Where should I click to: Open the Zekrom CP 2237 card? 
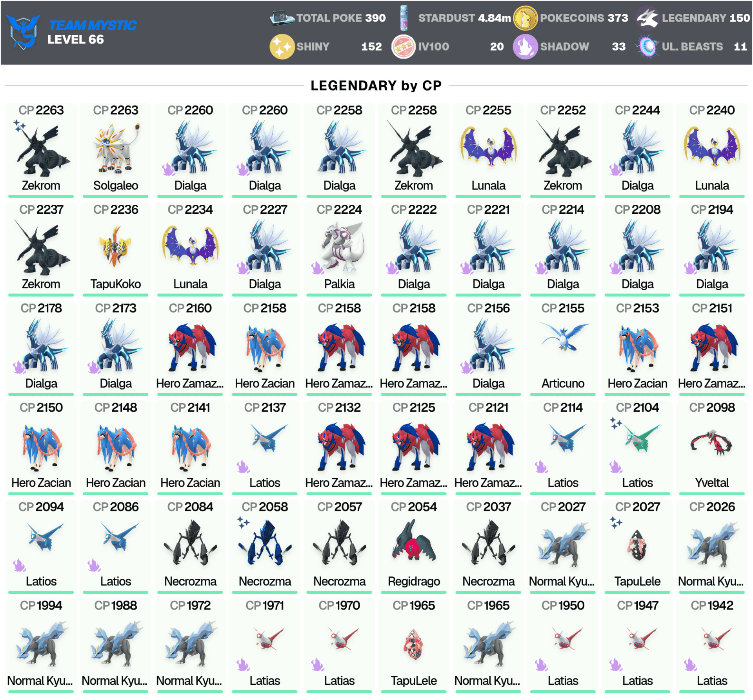(41, 249)
